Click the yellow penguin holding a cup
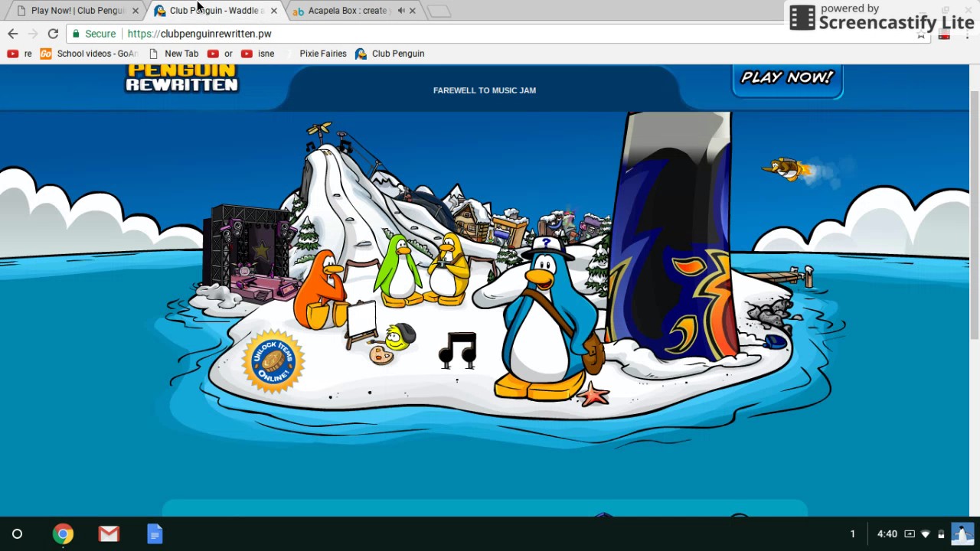 pyautogui.click(x=447, y=269)
